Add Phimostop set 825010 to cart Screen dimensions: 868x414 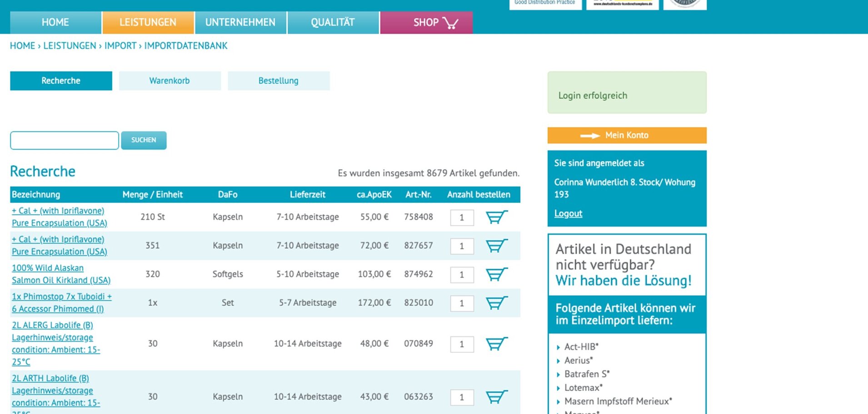click(x=497, y=303)
